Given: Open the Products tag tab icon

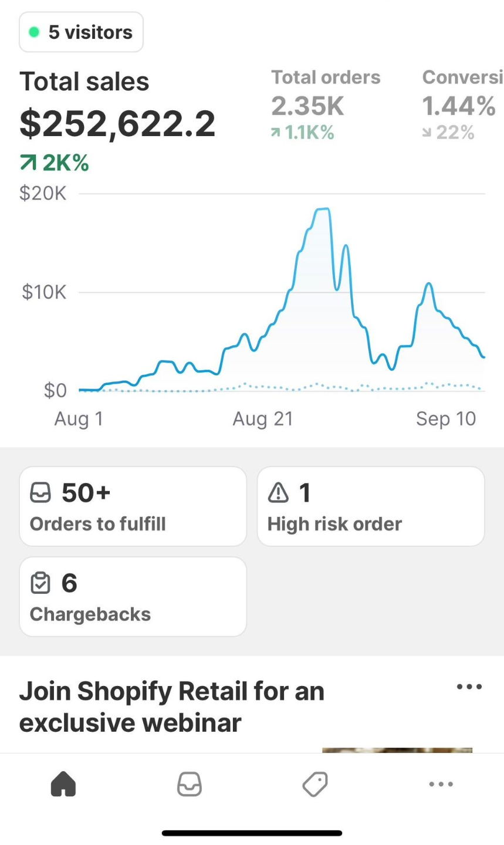Looking at the screenshot, I should [315, 784].
